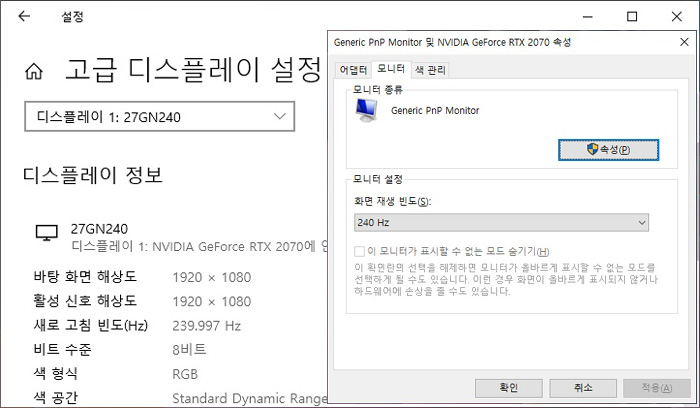Image resolution: width=700 pixels, height=408 pixels.
Task: Click the NVIDIA GeForce RTX 2070 connection line
Action: click(x=200, y=246)
